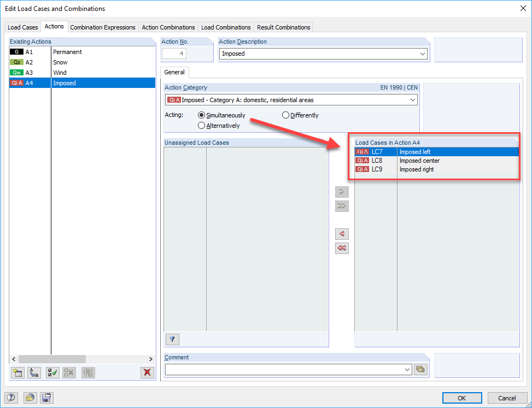The height and width of the screenshot is (408, 532).
Task: Select load case Imposed right
Action: [437, 169]
